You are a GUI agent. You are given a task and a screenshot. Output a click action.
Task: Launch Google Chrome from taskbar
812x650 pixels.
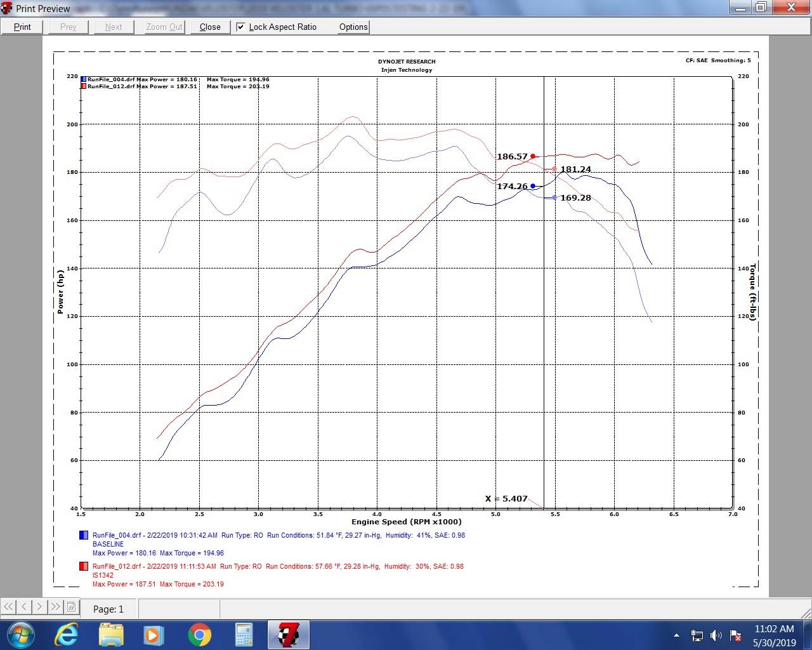[199, 635]
